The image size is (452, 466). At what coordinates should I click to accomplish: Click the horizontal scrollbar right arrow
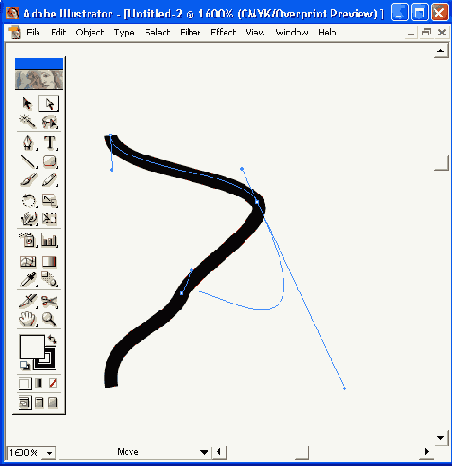click(427, 452)
